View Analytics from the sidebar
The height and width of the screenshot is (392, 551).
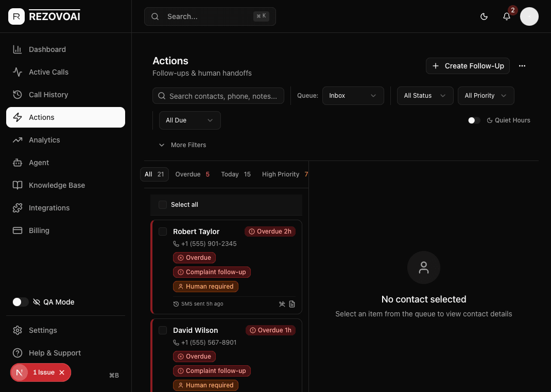click(x=44, y=140)
